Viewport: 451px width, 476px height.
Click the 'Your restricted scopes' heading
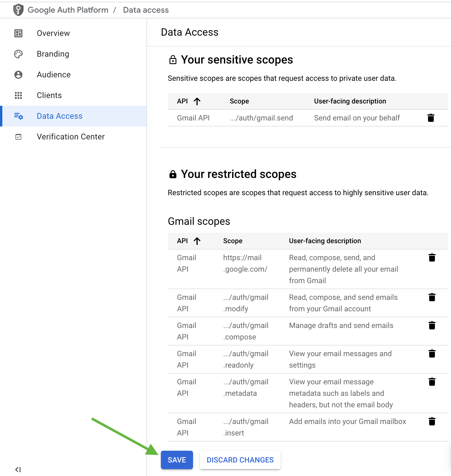tap(238, 174)
